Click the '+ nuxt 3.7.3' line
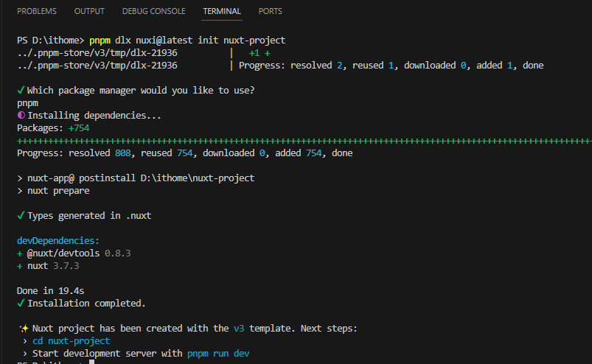This screenshot has width=592, height=364. coord(48,266)
